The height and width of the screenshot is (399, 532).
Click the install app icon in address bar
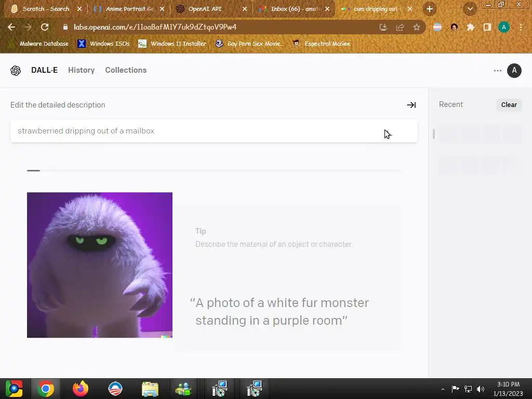click(x=383, y=28)
